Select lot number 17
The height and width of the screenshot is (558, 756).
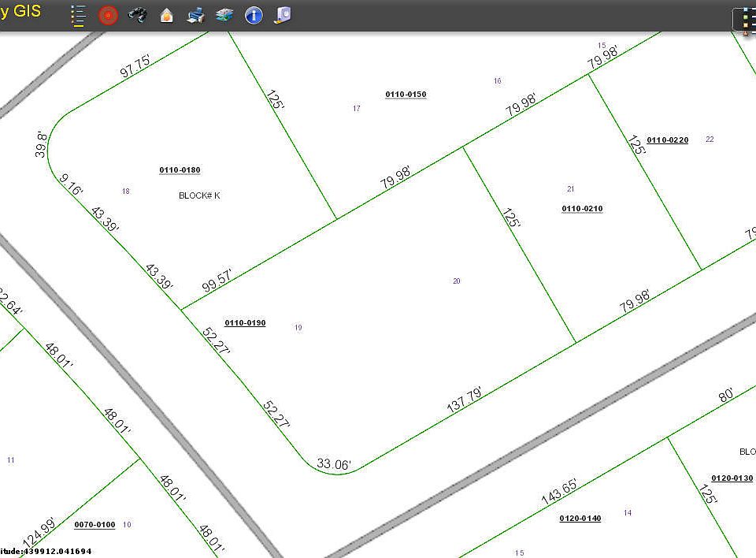[357, 109]
